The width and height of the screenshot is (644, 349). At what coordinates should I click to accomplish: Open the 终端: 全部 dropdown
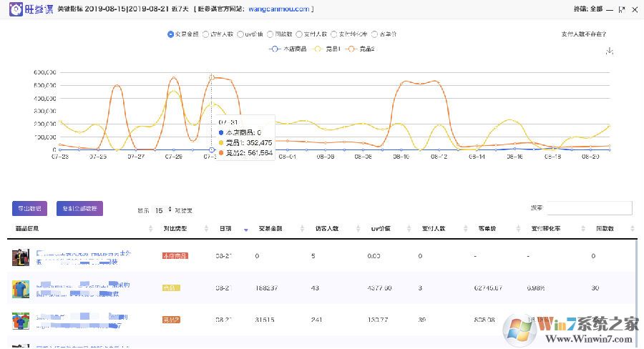(x=589, y=9)
